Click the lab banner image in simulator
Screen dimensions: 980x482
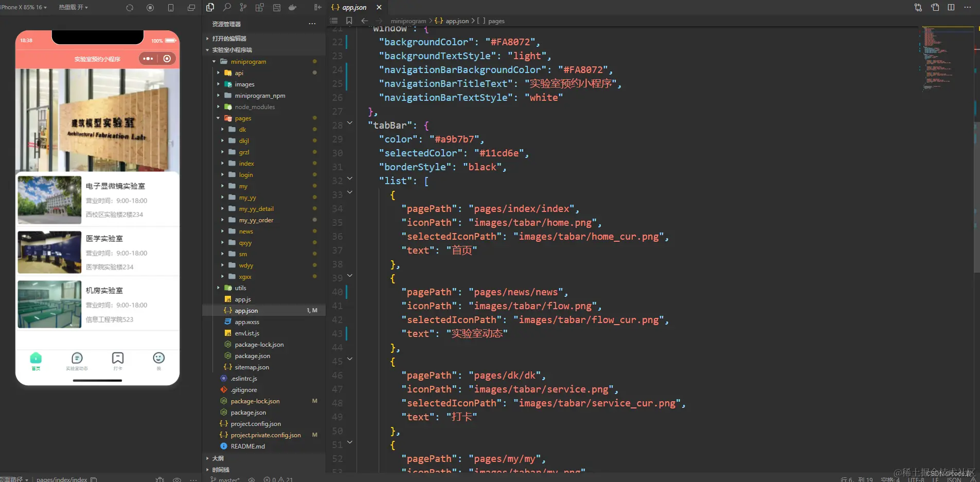click(98, 120)
